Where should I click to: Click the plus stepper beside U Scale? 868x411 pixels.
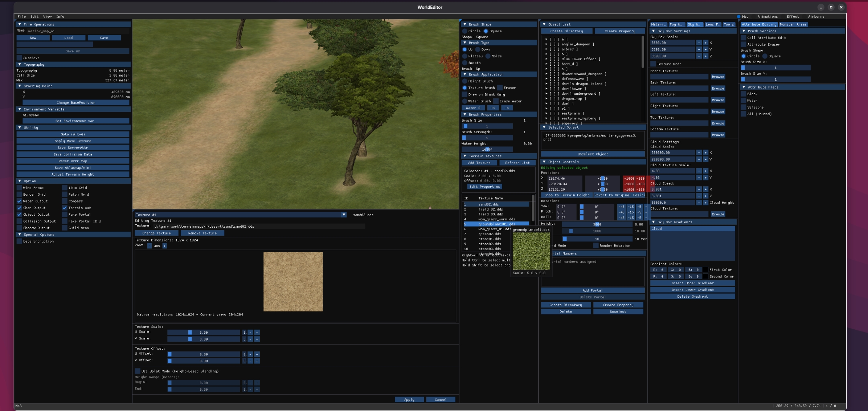[x=257, y=332]
